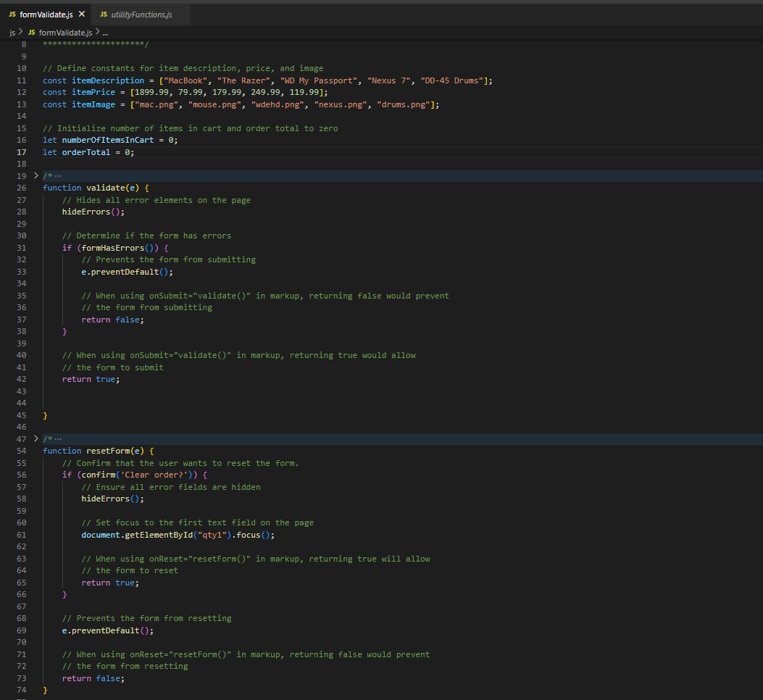
Task: Place cursor on the validate function name
Action: point(105,187)
